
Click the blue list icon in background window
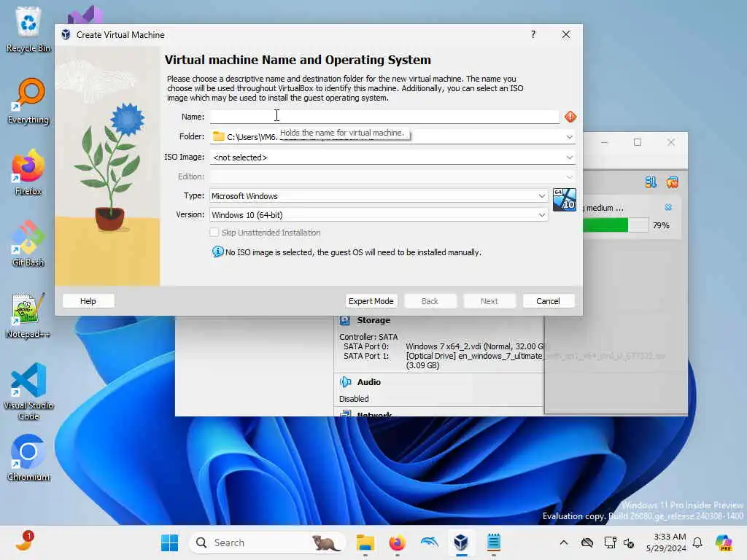(x=651, y=182)
